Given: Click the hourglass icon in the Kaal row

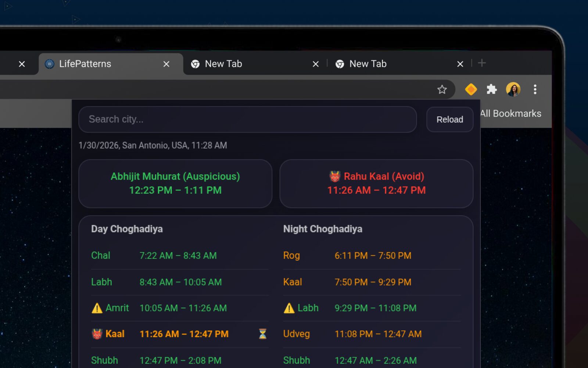Looking at the screenshot, I should (262, 334).
